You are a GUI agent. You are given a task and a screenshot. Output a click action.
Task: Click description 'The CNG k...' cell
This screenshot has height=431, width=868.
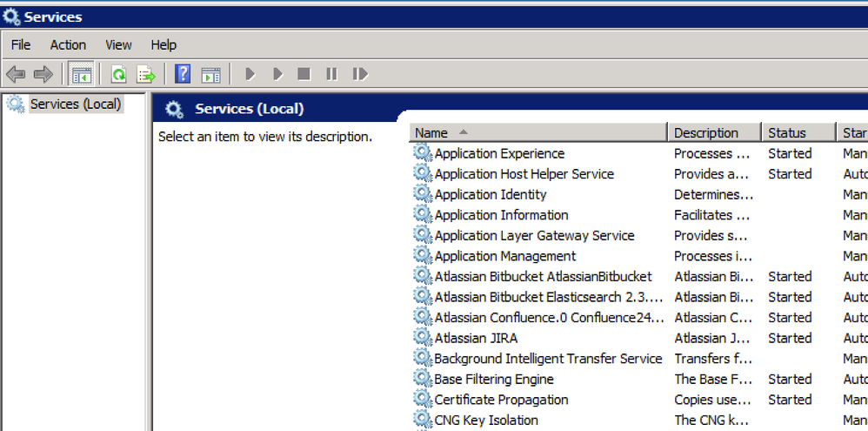coord(713,420)
